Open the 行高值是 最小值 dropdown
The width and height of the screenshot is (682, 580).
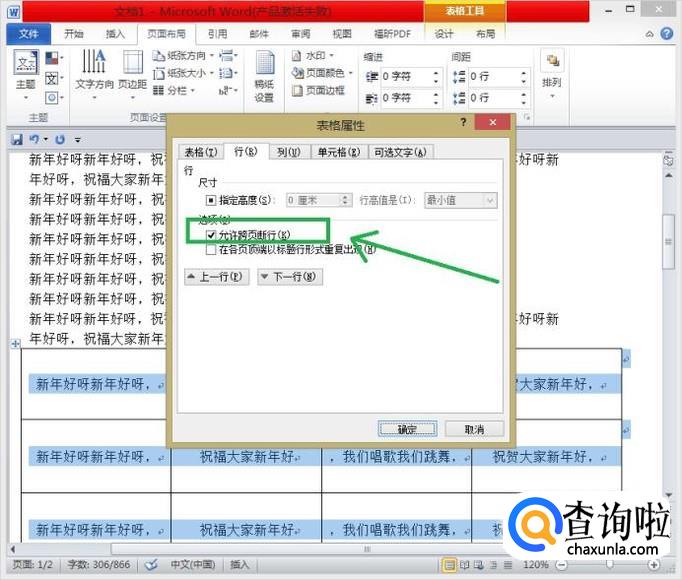coord(461,201)
